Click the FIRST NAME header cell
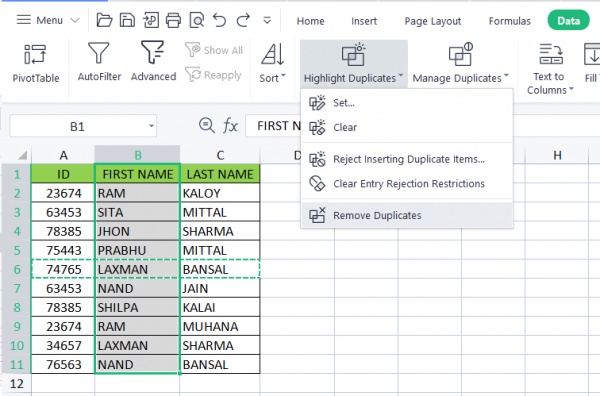This screenshot has width=600, height=396. pos(137,174)
